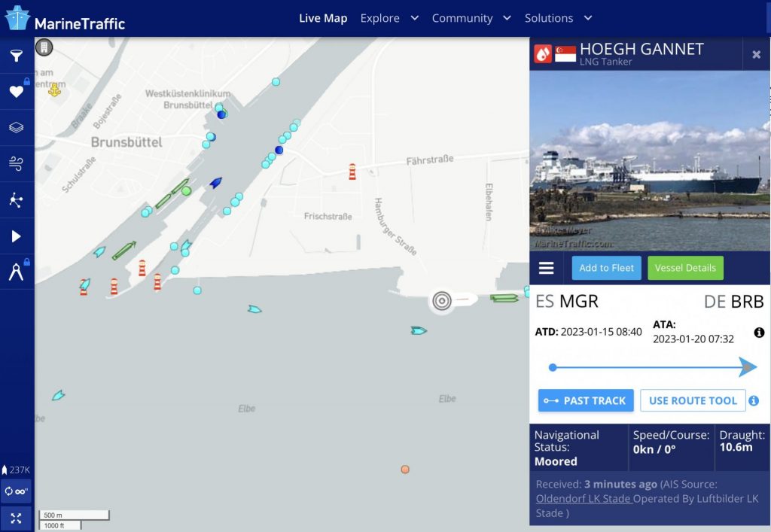The width and height of the screenshot is (771, 532).
Task: Expand the Community dropdown chevron
Action: 507,18
